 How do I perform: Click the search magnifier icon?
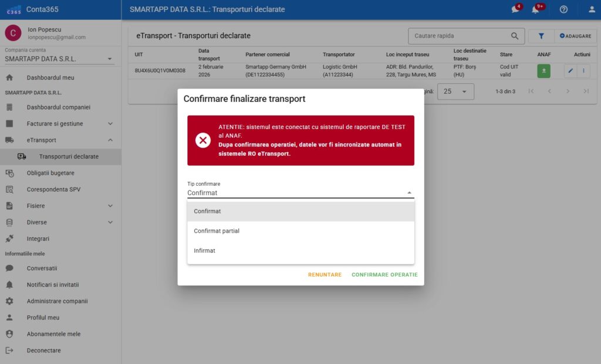[x=515, y=36]
